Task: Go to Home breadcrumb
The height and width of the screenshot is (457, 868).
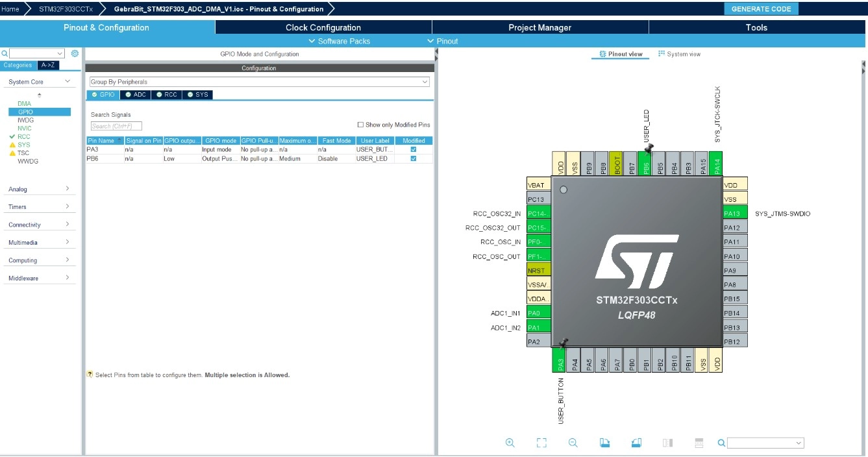Action: coord(10,9)
